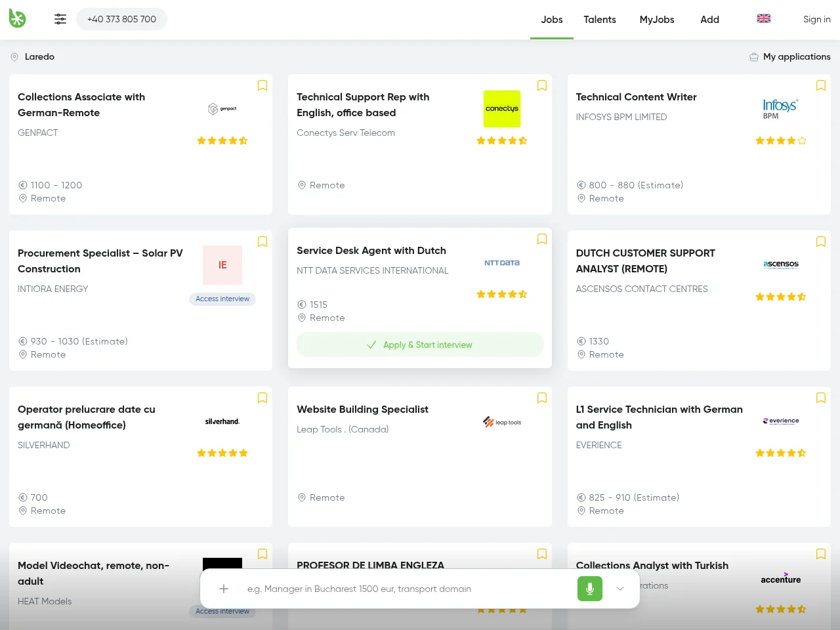Click the Genpact star rating
This screenshot has width=840, height=630.
tap(222, 140)
